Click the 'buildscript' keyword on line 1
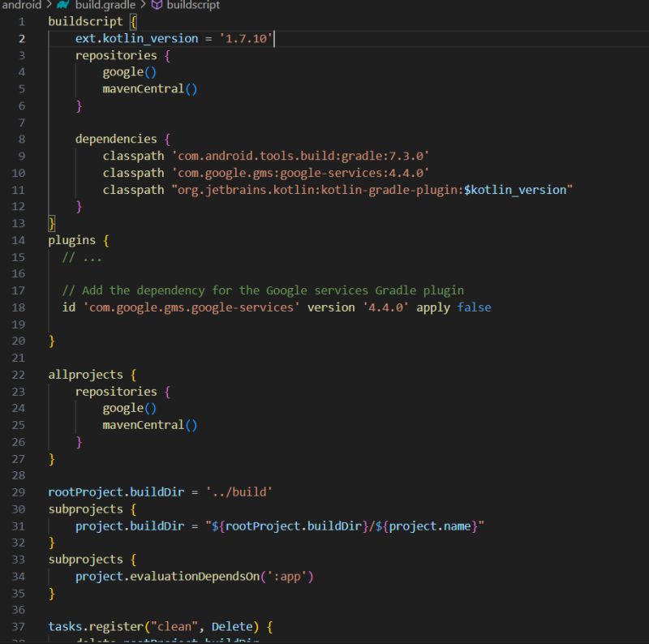The height and width of the screenshot is (644, 649). pyautogui.click(x=85, y=22)
